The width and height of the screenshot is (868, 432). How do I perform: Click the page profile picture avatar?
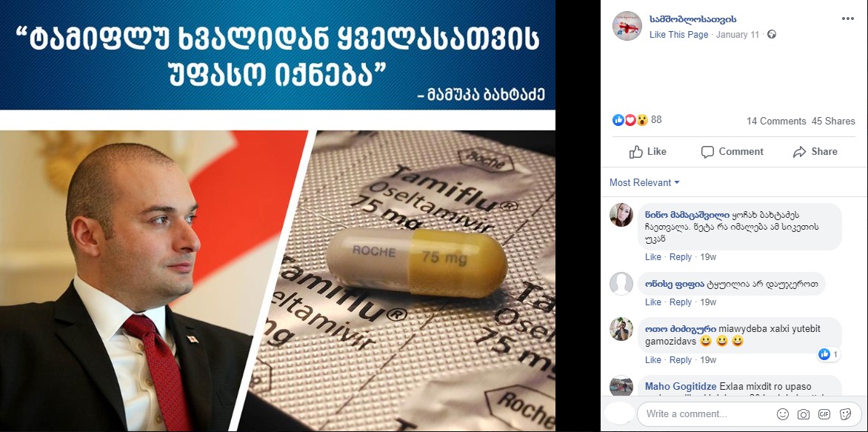pos(627,25)
